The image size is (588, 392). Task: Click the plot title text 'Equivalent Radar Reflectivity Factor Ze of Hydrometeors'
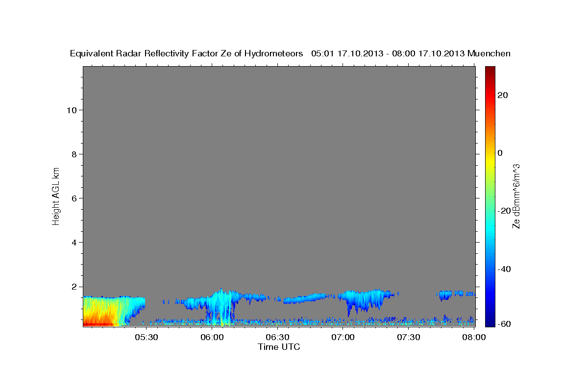pos(187,54)
